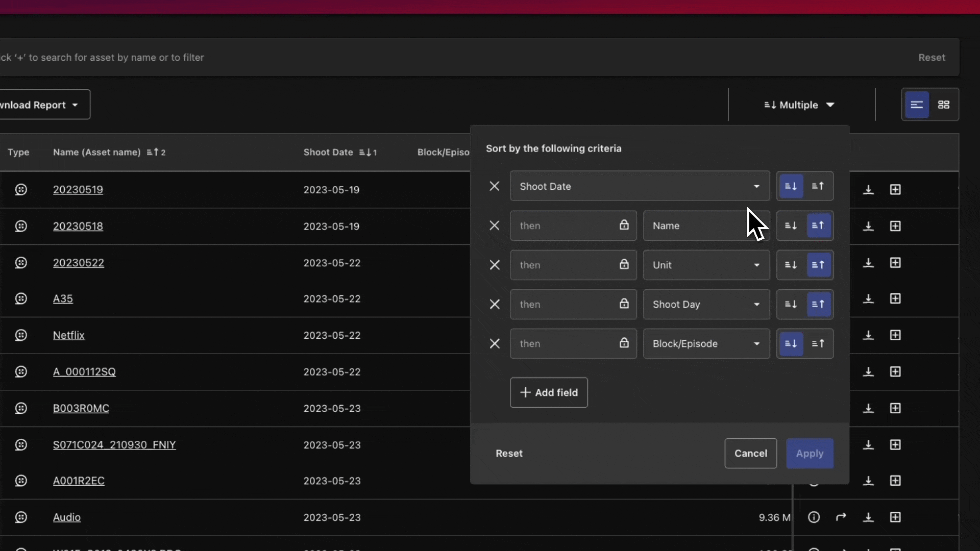
Task: Add A_000112SQ to collection
Action: click(x=895, y=372)
